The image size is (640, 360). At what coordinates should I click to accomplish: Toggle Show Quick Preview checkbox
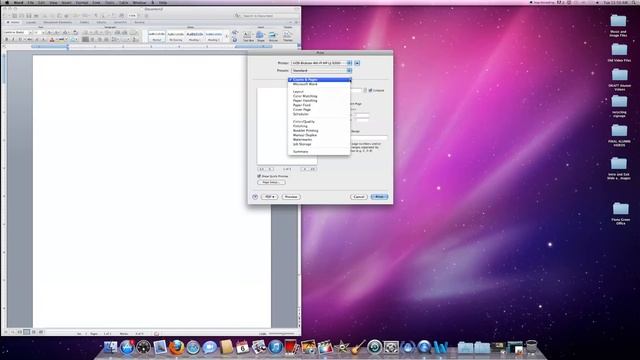[259, 176]
